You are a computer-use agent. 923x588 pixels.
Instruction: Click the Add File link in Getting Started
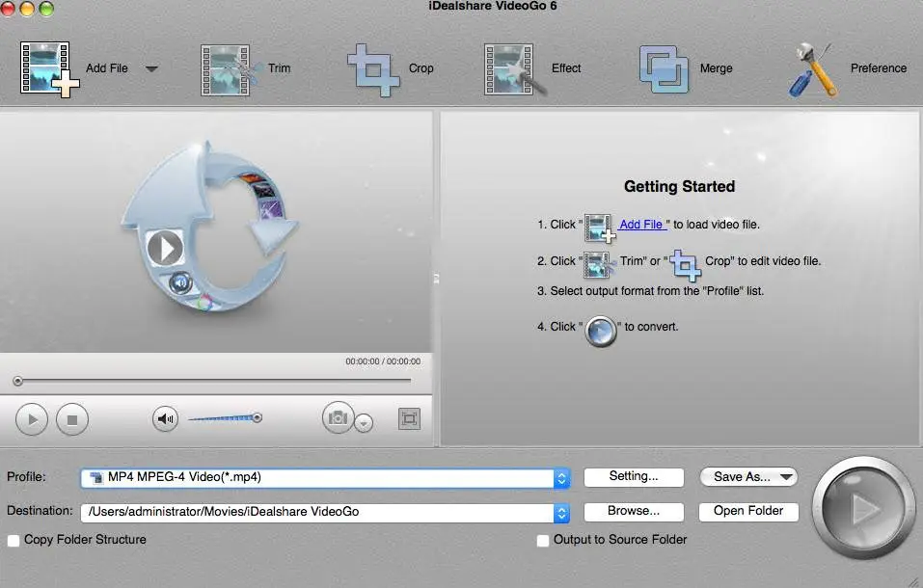(x=641, y=225)
